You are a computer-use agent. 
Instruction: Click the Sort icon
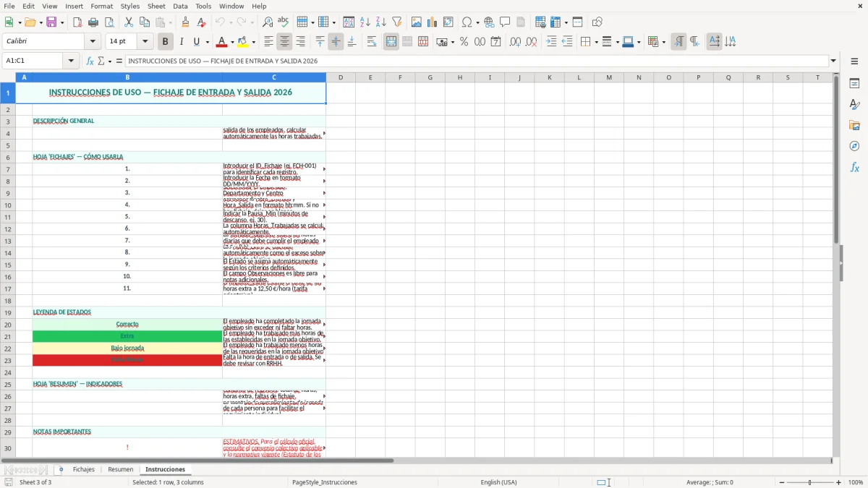click(349, 22)
